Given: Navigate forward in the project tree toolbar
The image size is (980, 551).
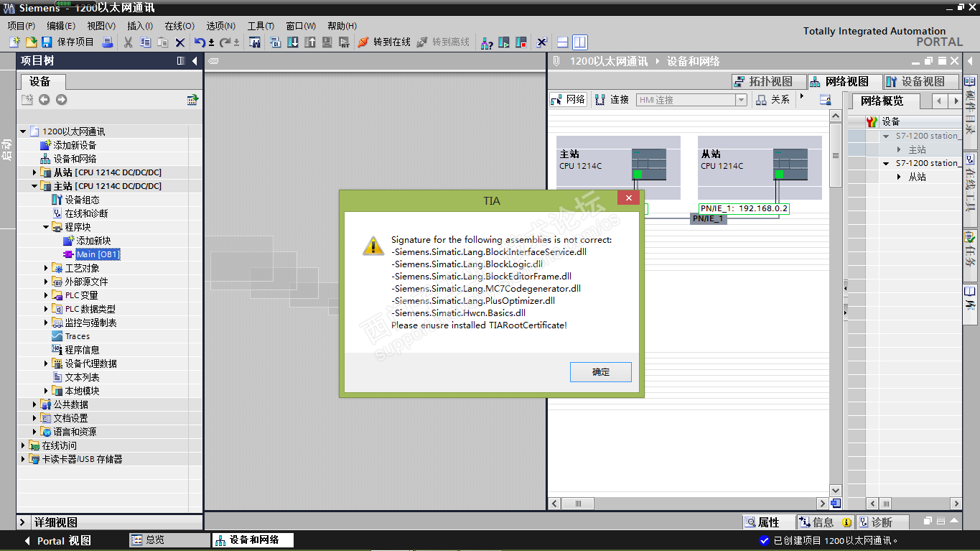Looking at the screenshot, I should pos(61,100).
